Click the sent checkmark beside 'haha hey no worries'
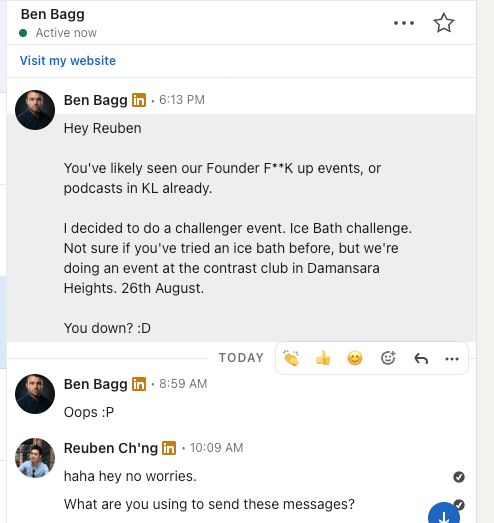This screenshot has width=494, height=523. coord(459,477)
